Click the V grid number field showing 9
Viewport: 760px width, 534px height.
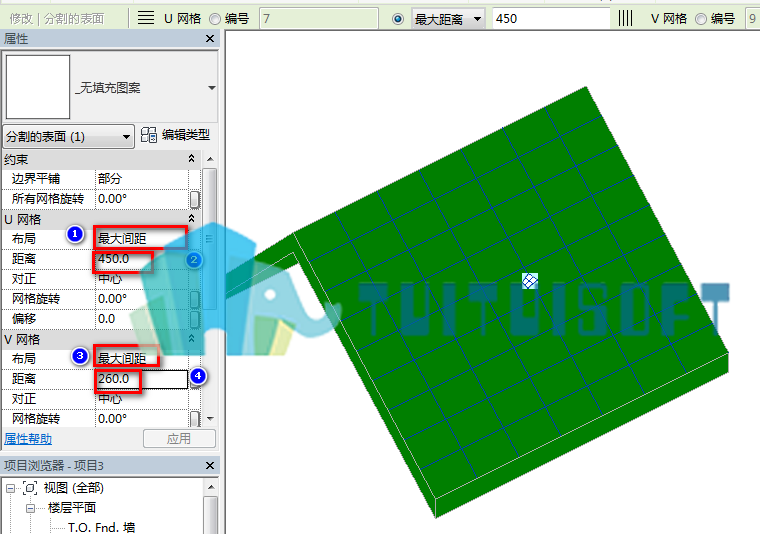click(x=753, y=19)
